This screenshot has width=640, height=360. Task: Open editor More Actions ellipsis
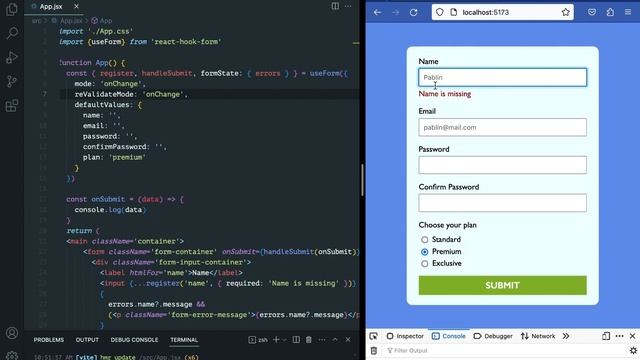pos(348,6)
